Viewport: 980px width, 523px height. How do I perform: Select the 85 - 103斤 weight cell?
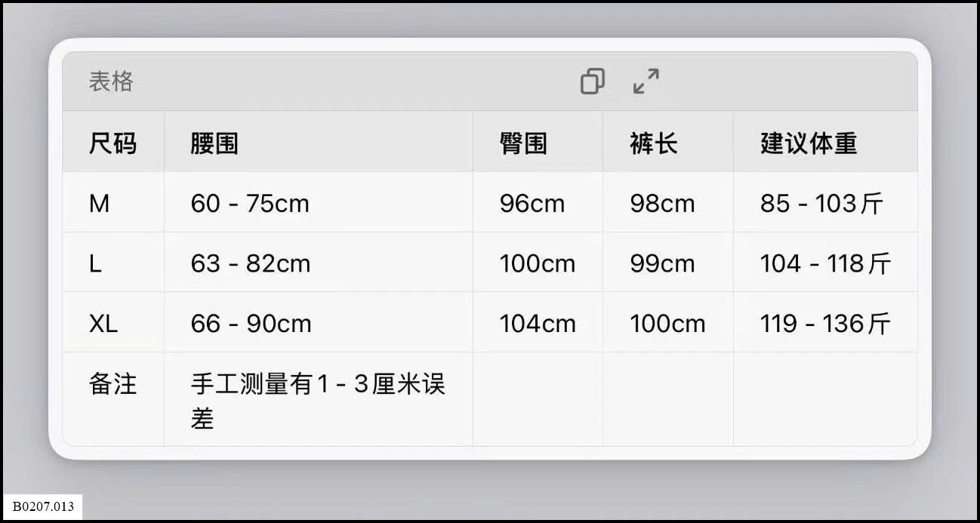click(821, 203)
